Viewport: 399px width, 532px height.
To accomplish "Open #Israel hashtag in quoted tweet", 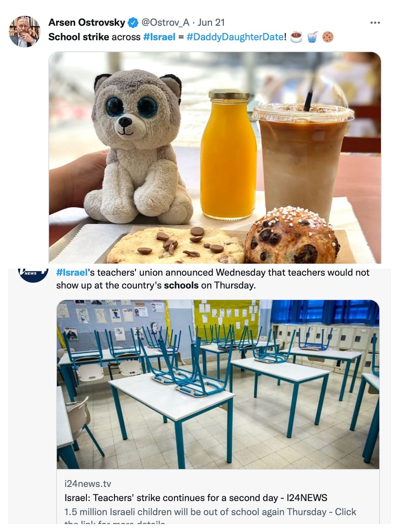I will 72,273.
